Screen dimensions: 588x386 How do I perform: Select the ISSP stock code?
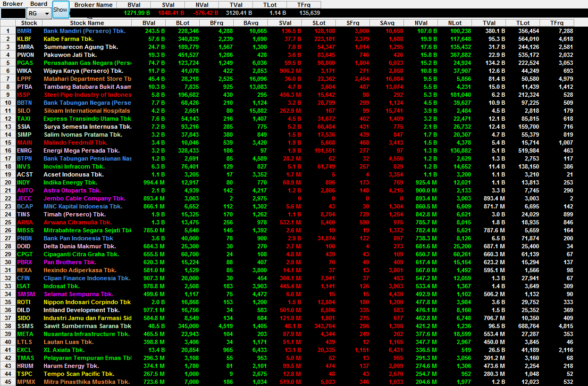[x=23, y=95]
